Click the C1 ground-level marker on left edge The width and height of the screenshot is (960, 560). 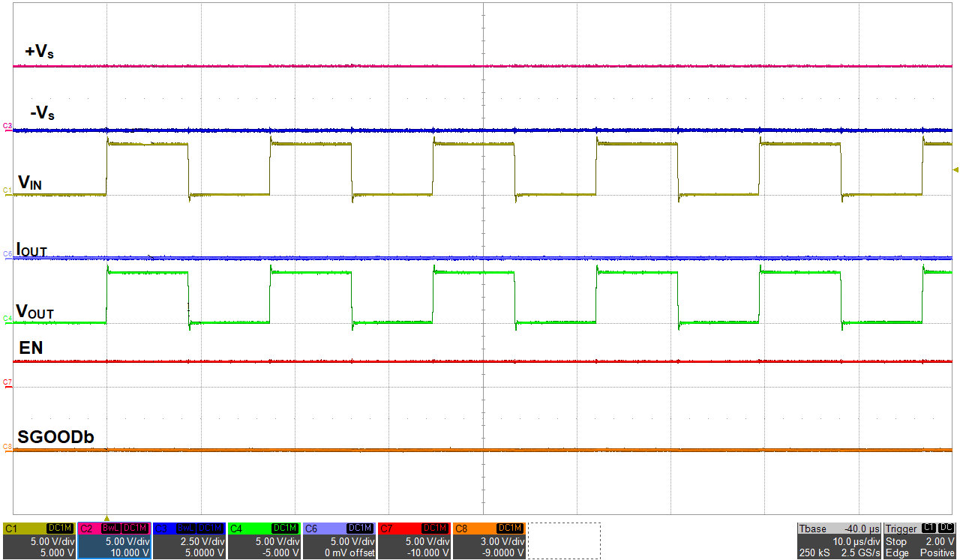[x=7, y=191]
